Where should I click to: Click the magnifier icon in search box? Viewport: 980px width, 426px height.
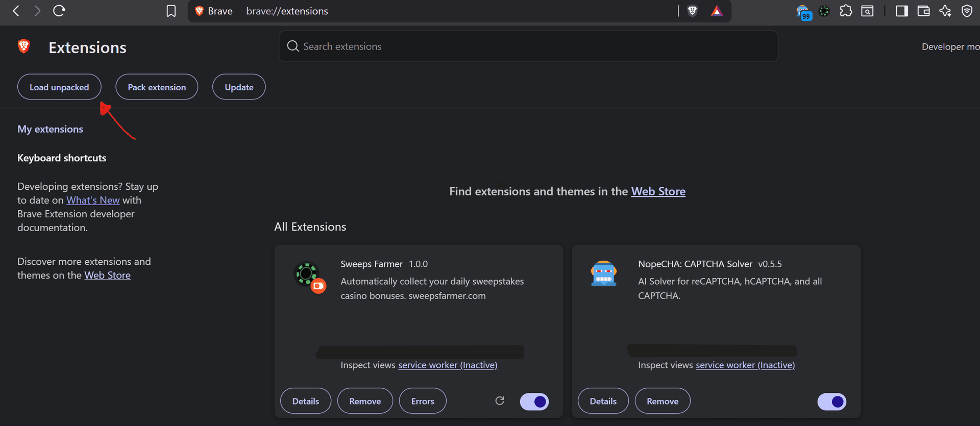coord(293,46)
